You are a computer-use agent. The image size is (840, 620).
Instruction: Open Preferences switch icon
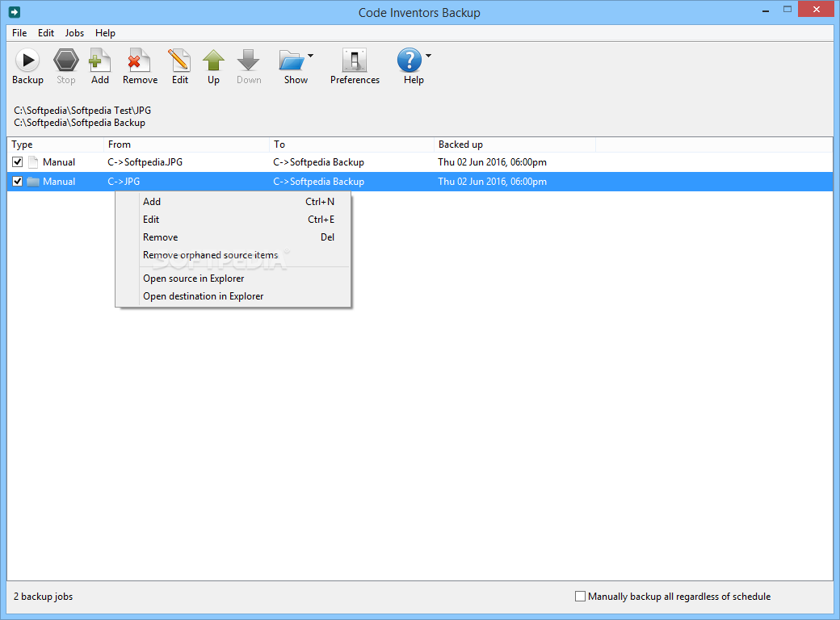point(355,60)
